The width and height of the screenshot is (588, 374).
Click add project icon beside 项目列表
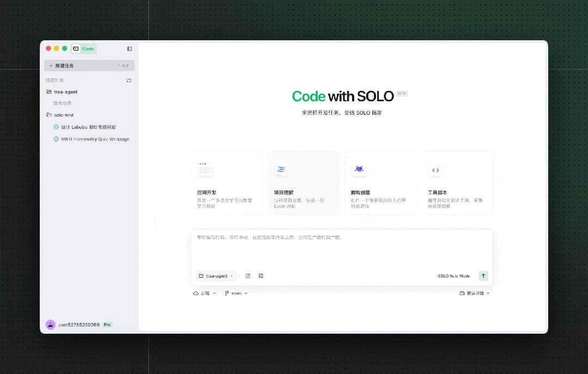coord(129,80)
